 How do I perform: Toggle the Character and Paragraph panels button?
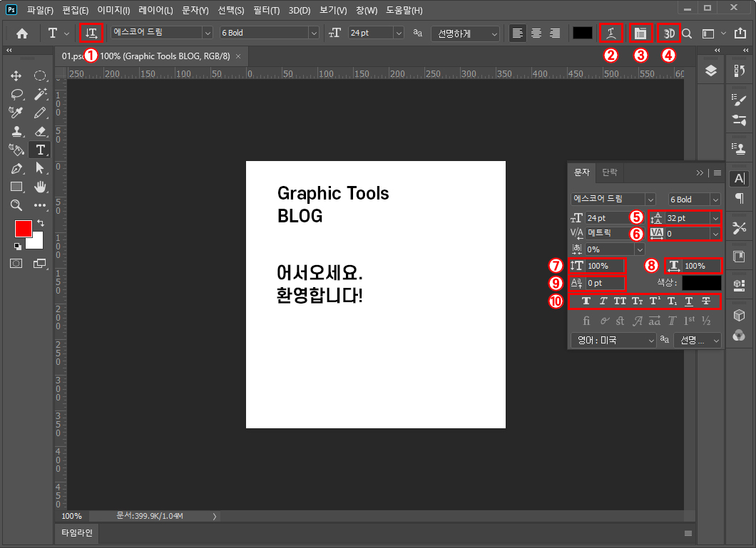click(640, 33)
